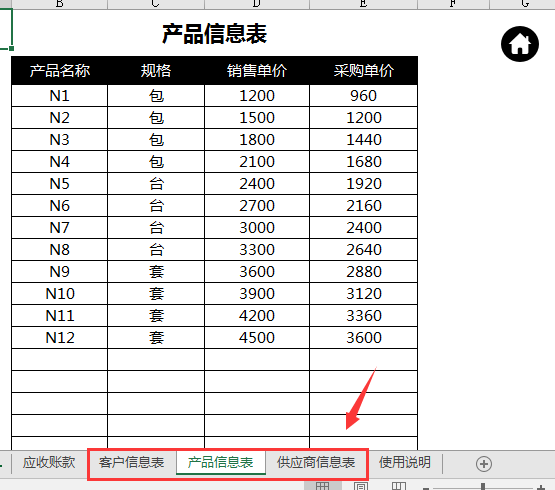Select purchase price 960 in row N1

click(364, 96)
